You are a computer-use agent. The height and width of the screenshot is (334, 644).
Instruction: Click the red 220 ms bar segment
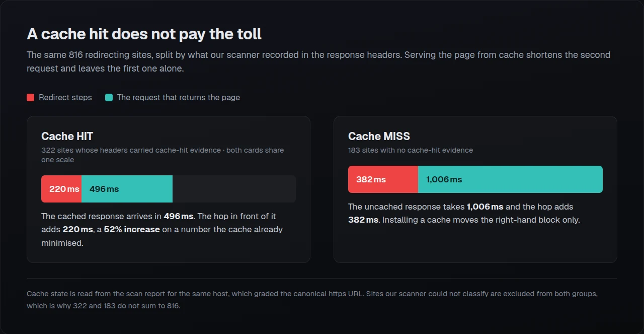[61, 189]
